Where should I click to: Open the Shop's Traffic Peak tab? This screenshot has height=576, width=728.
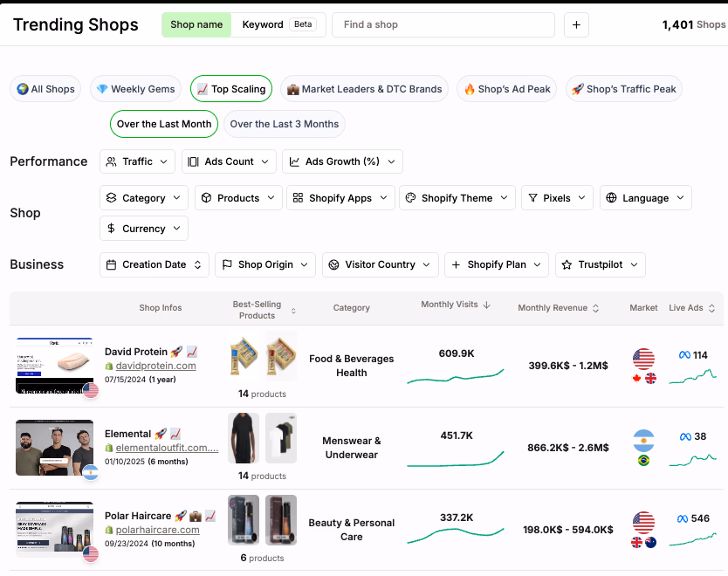[x=624, y=89]
